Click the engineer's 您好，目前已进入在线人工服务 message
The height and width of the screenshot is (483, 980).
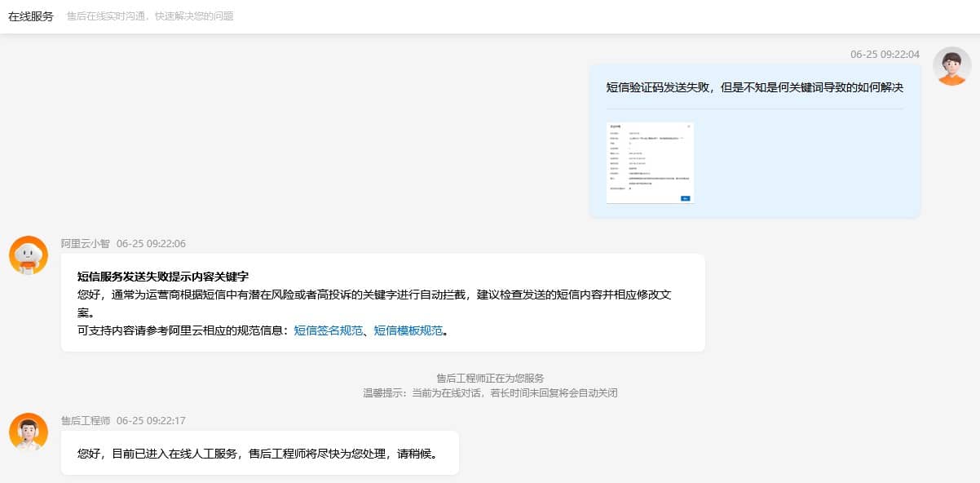258,453
